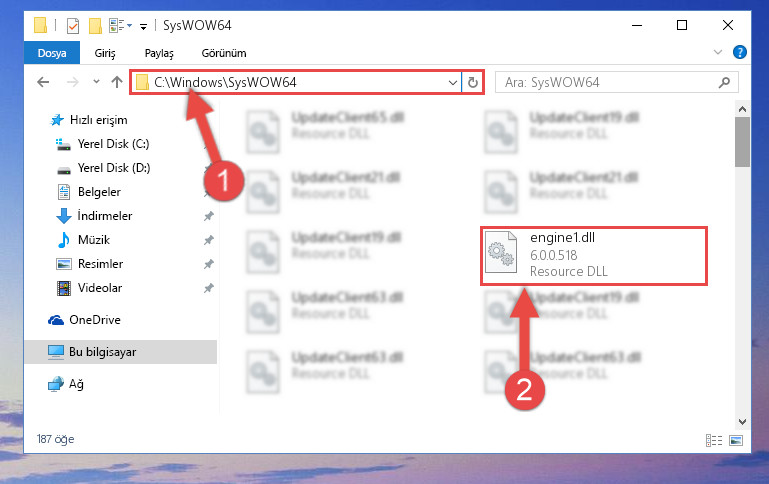
Task: Open the Dosya menu tab
Action: click(x=52, y=53)
